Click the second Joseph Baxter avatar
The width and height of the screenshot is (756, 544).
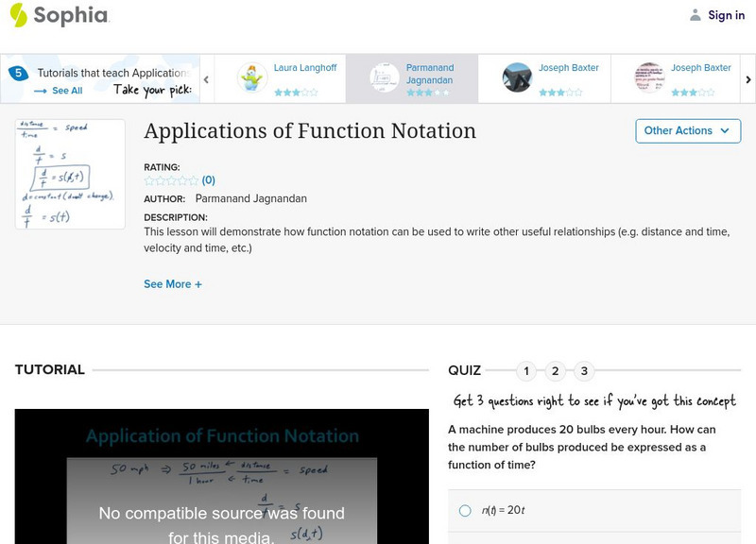pos(652,77)
